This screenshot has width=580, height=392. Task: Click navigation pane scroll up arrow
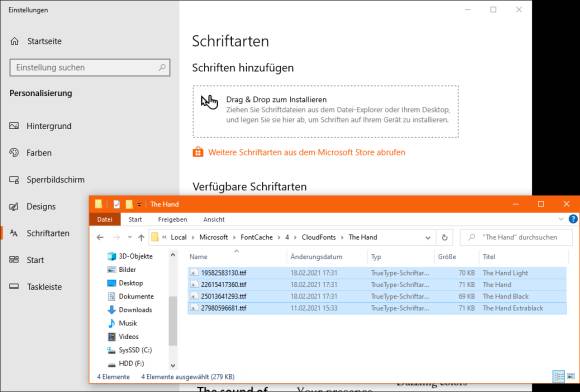pyautogui.click(x=173, y=255)
